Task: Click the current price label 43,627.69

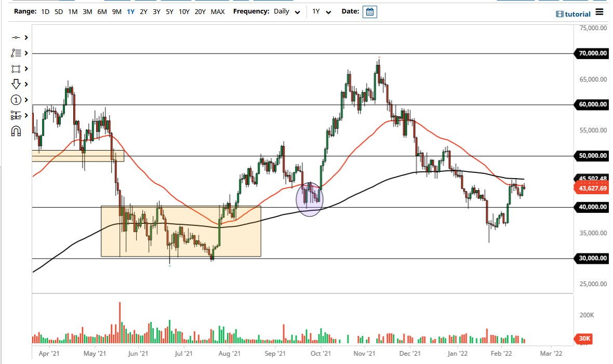Action: 592,189
